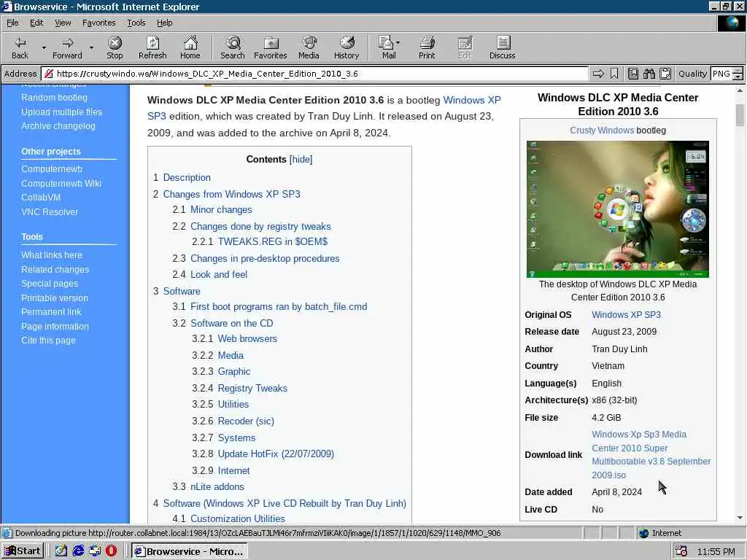This screenshot has width=747, height=560.
Task: Click the taskbar clock
Action: point(716,551)
